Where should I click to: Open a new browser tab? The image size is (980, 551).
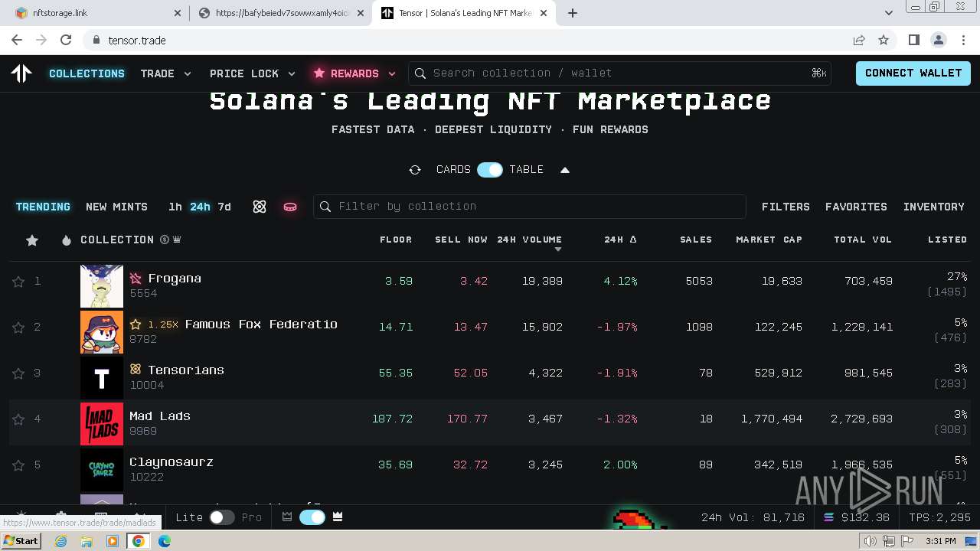pyautogui.click(x=573, y=13)
